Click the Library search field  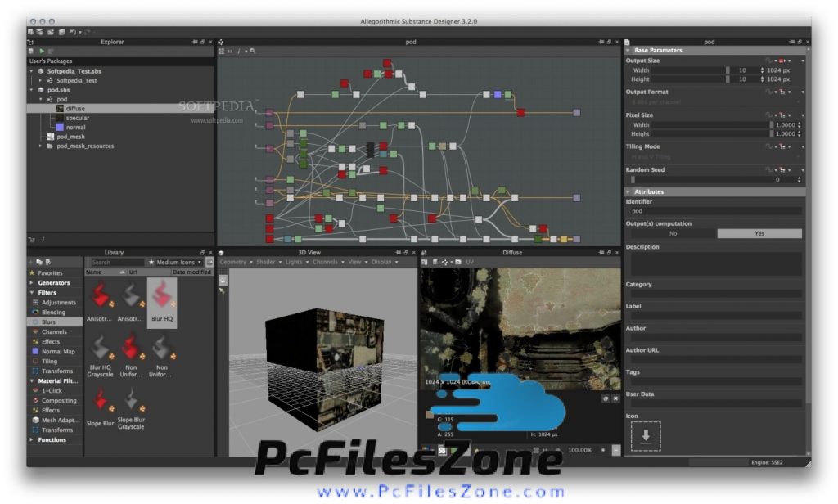click(x=116, y=263)
